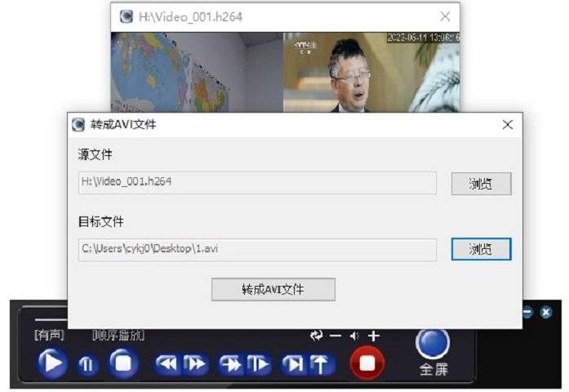Mute audio via the speaker icon
This screenshot has width=569, height=392.
pos(354,336)
